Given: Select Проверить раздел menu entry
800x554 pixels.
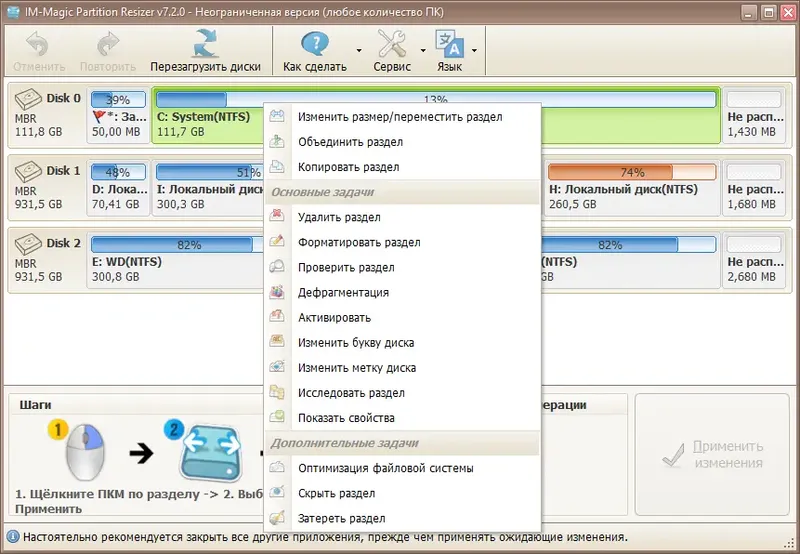Looking at the screenshot, I should coord(402,267).
